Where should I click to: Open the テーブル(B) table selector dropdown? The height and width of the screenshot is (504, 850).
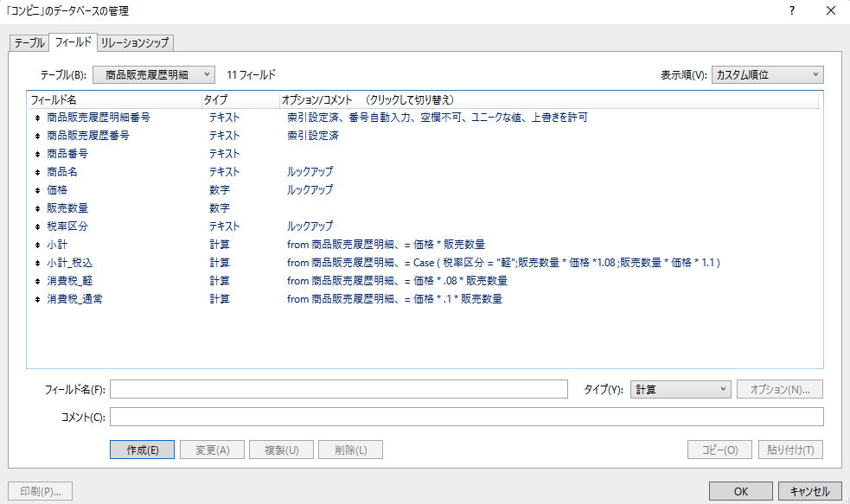click(153, 75)
